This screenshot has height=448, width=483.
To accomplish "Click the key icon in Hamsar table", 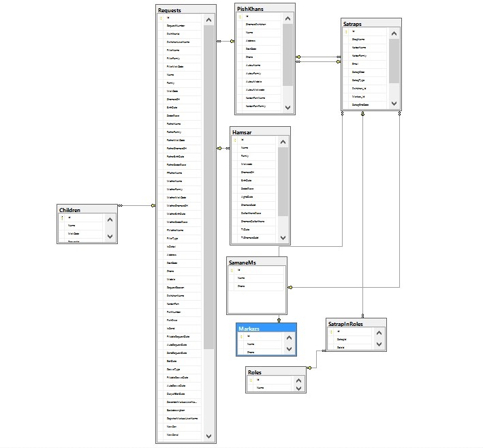I will [x=234, y=140].
